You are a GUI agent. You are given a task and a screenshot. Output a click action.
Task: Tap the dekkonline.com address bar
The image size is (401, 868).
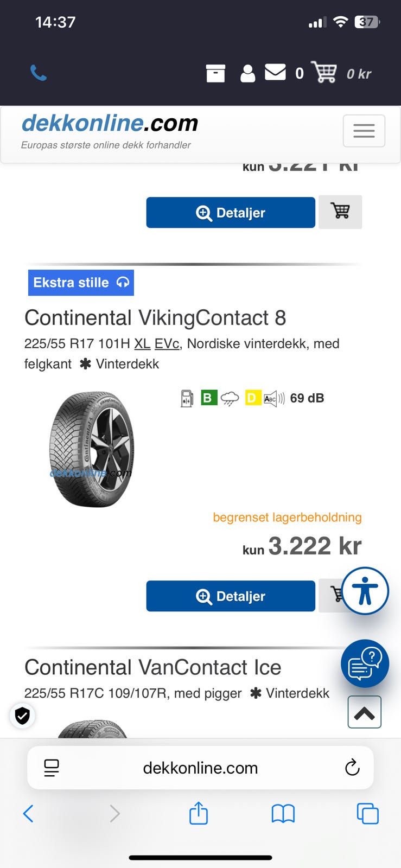pyautogui.click(x=200, y=768)
